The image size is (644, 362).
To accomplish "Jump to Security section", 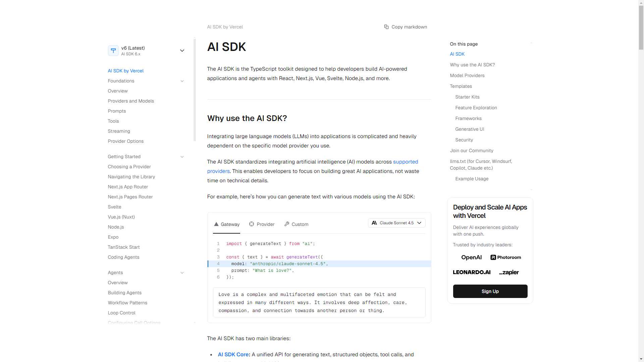I will tap(464, 140).
